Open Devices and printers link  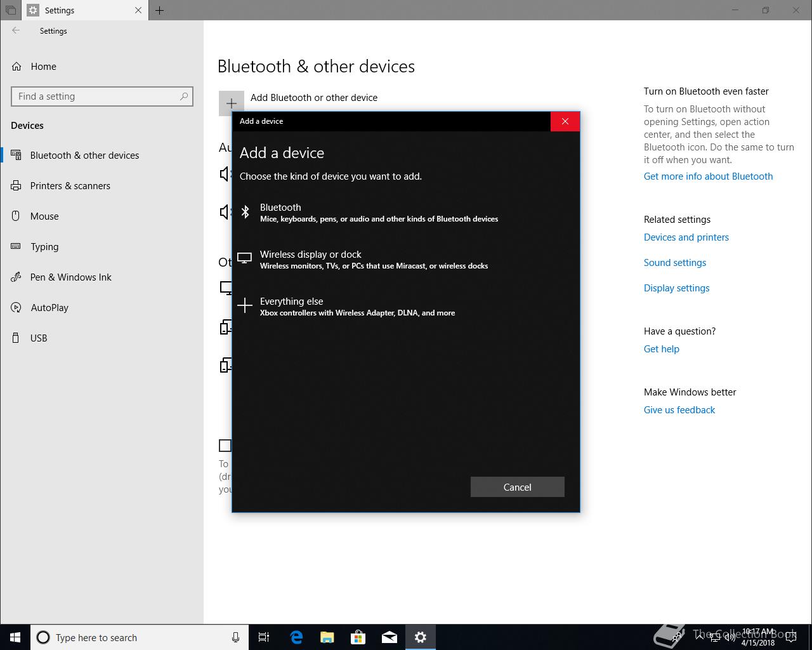coord(686,237)
